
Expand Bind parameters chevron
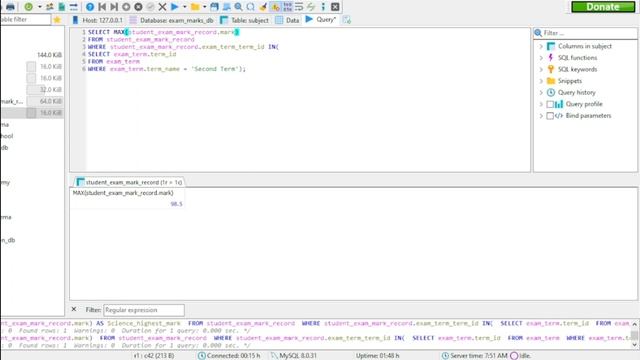point(541,116)
